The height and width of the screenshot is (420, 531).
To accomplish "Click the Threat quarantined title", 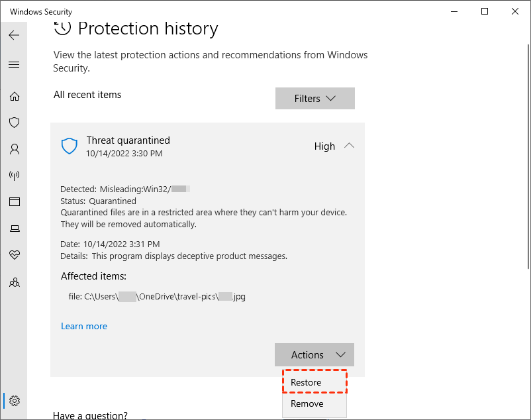I will click(x=128, y=140).
